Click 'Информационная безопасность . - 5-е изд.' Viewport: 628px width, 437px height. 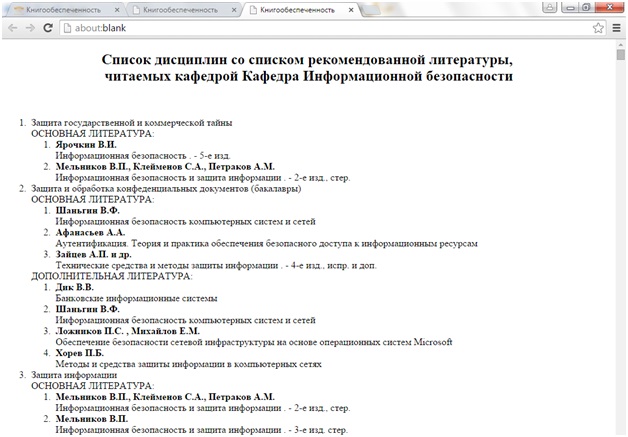tap(143, 156)
